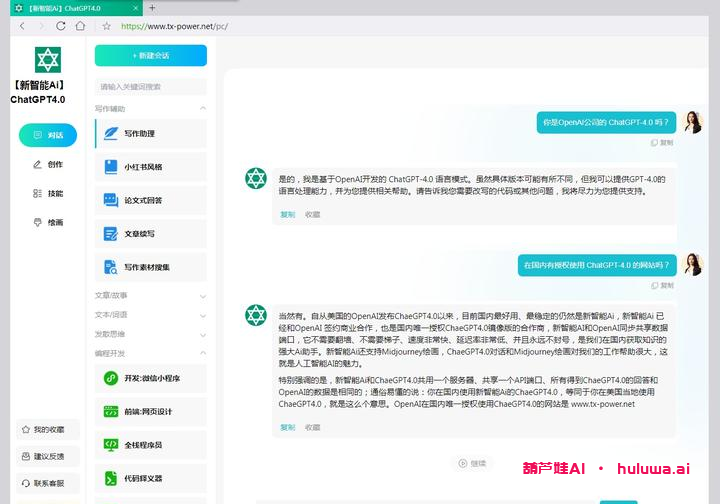Viewport: 720px width, 504px height.
Task: Copy the first user question message
Action: (x=662, y=143)
